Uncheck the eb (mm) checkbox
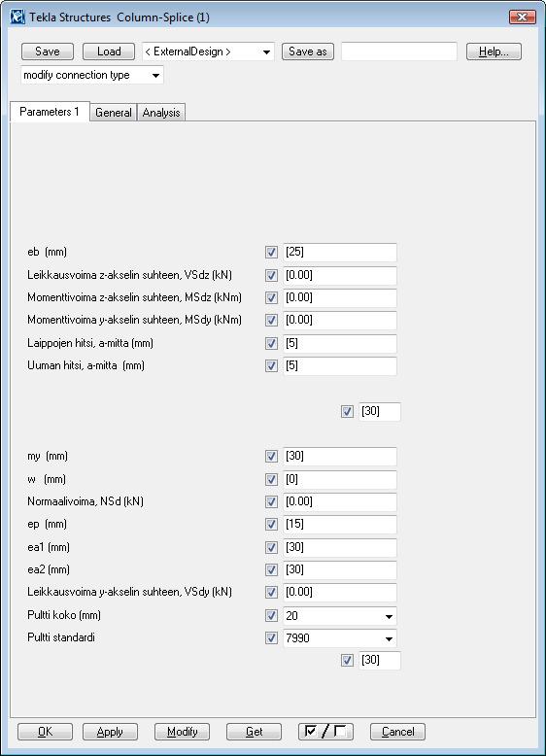This screenshot has width=546, height=756. [x=271, y=252]
